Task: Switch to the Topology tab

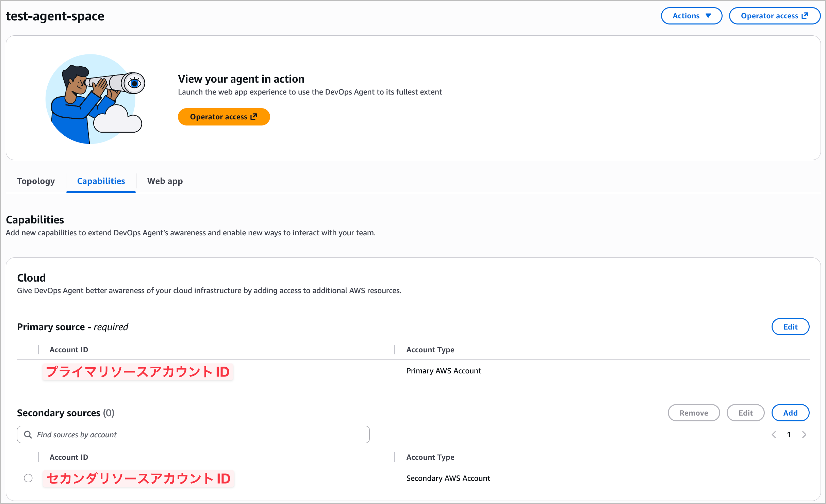Action: click(x=36, y=181)
